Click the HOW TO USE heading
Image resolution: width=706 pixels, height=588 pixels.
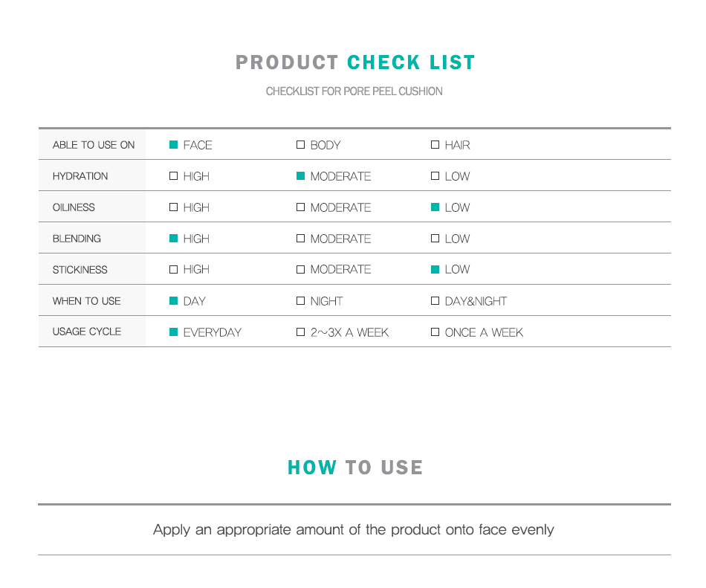355,468
